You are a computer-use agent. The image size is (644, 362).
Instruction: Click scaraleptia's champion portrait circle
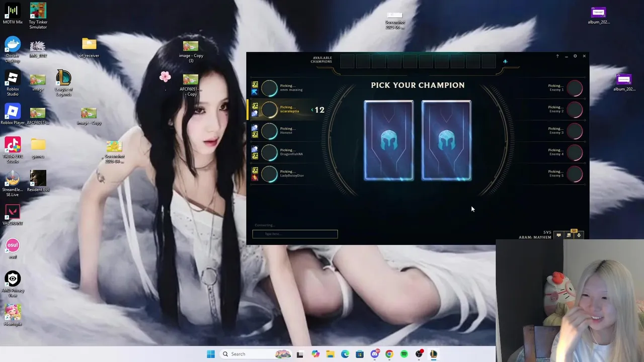click(270, 110)
